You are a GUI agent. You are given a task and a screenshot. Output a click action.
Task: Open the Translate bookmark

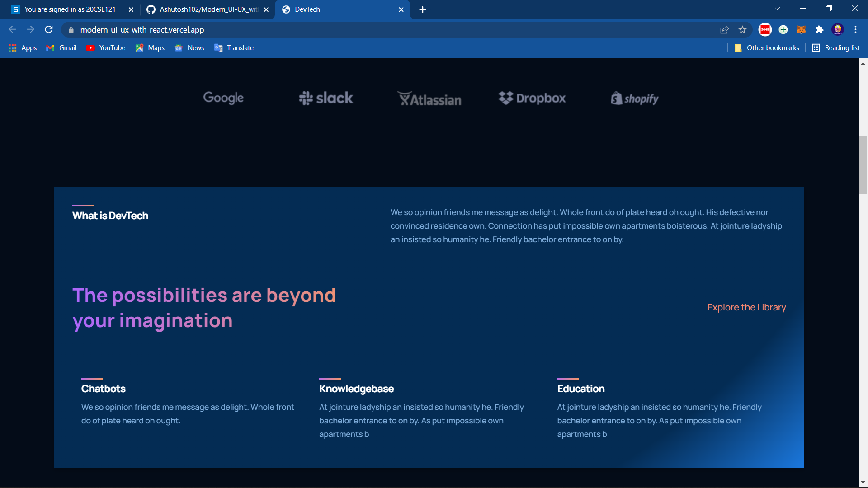coord(234,48)
